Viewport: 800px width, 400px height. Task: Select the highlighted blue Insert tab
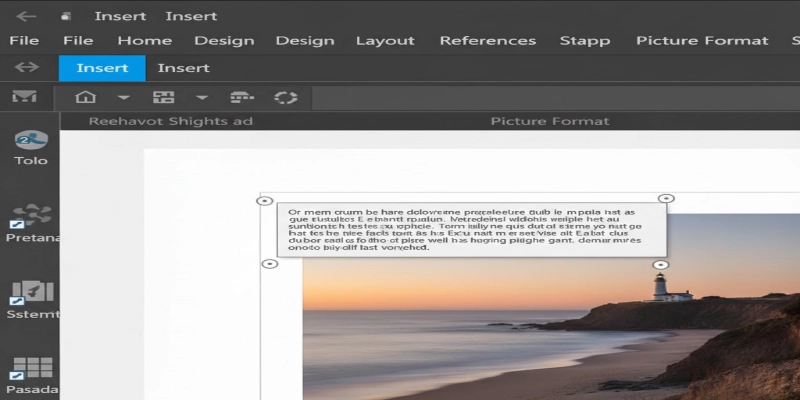click(x=102, y=68)
